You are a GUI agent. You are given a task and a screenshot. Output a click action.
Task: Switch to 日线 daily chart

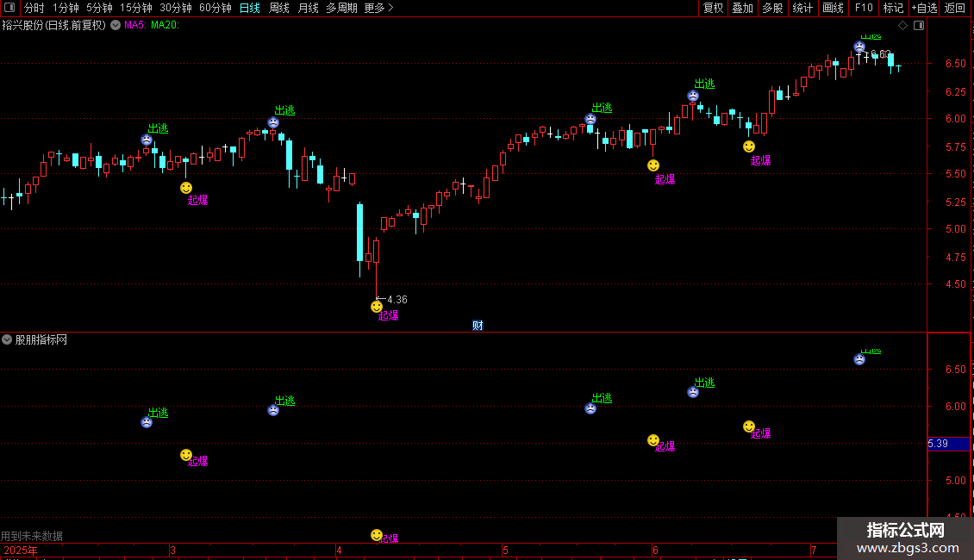(x=250, y=8)
